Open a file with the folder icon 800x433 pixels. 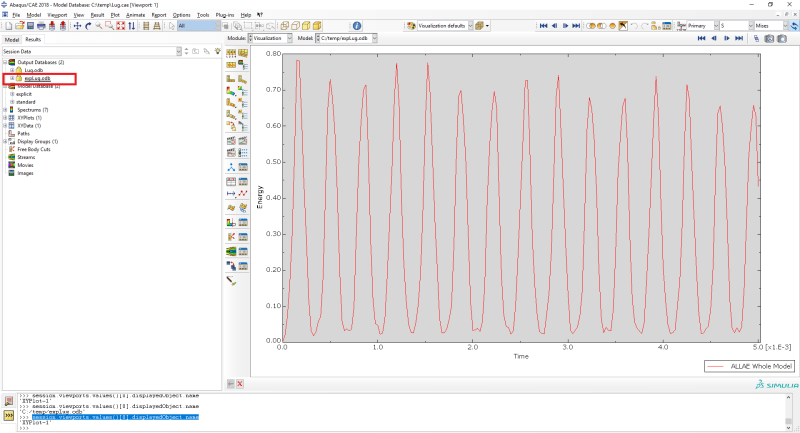coord(19,26)
